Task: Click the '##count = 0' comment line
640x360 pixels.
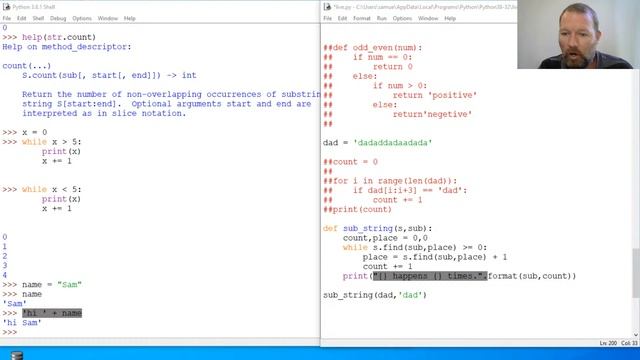Action: pos(351,162)
